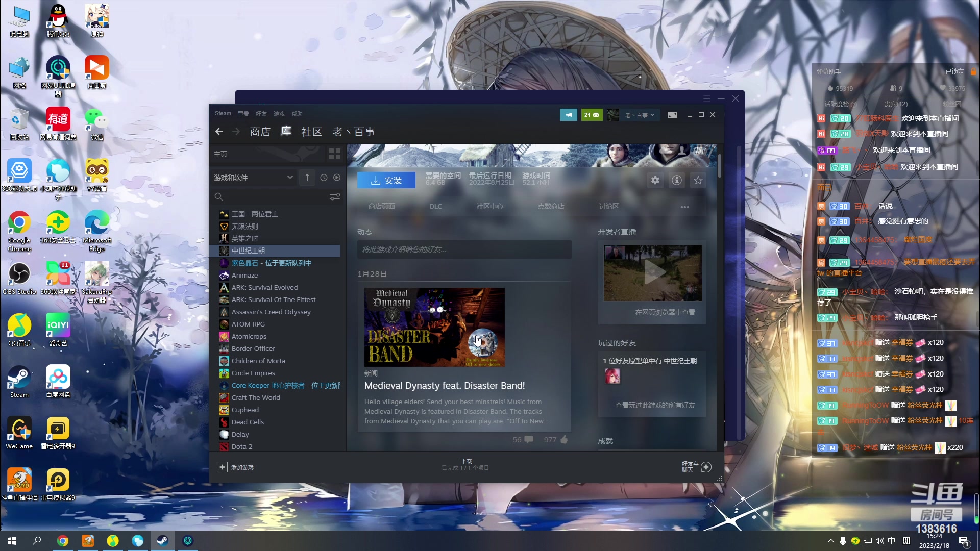Open Disaster Band news thumbnail

(x=434, y=327)
